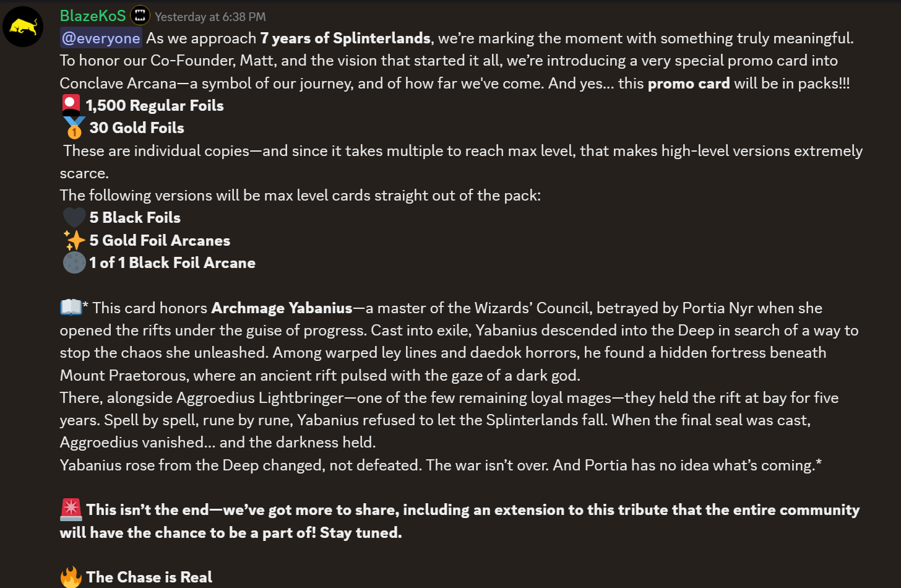Click the black heart emoji
Viewport: 901px width, 588px height.
coord(74,218)
